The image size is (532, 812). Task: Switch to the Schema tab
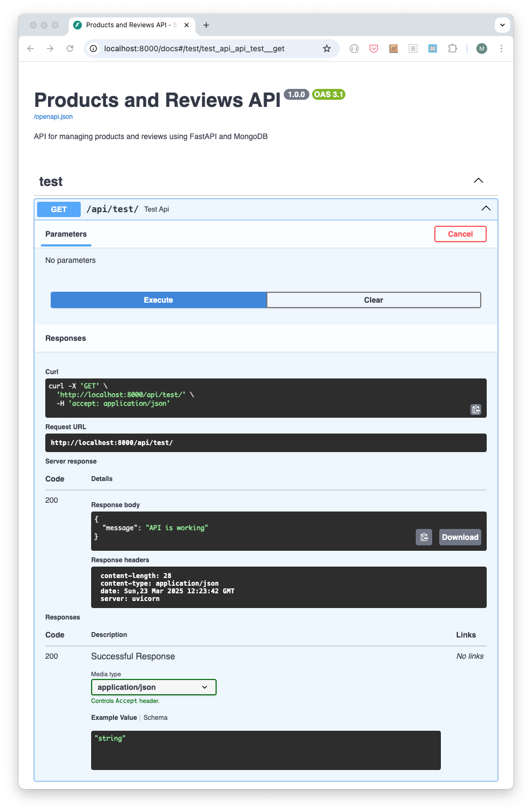[x=156, y=718]
